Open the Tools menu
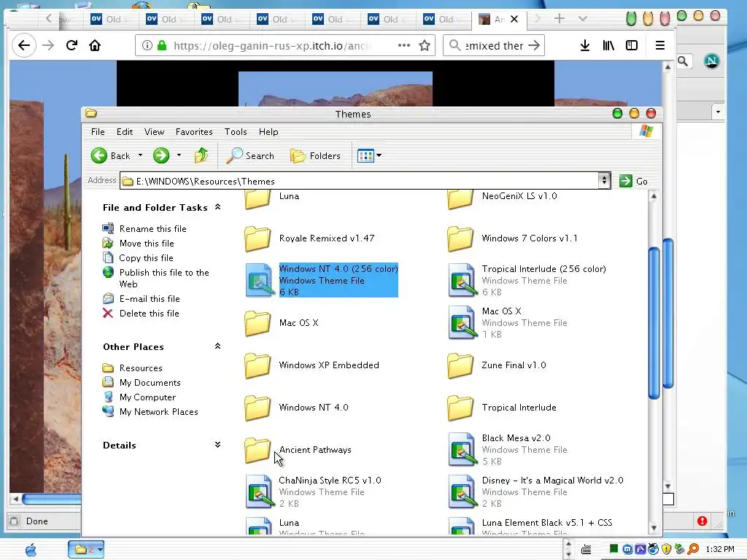747x560 pixels. click(x=236, y=132)
